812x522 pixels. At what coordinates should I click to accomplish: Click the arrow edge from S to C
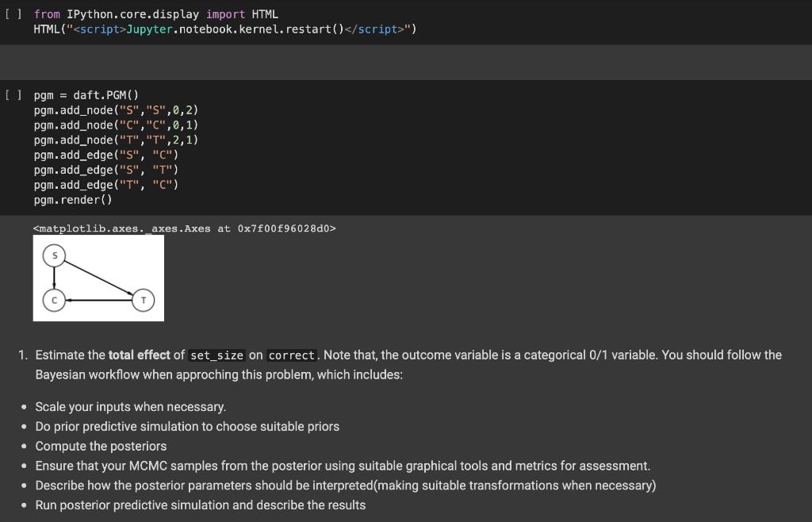(54, 278)
